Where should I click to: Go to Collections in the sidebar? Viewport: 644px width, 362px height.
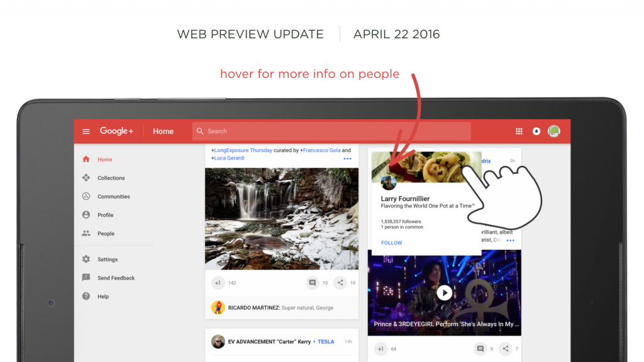(111, 178)
